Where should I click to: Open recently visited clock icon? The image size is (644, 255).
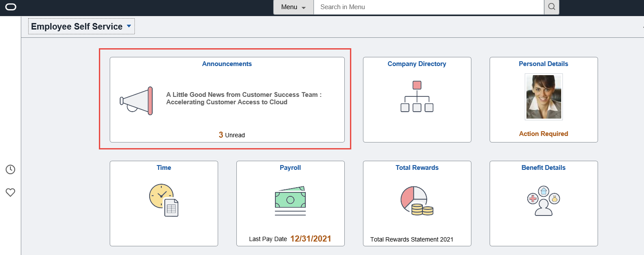tap(10, 169)
